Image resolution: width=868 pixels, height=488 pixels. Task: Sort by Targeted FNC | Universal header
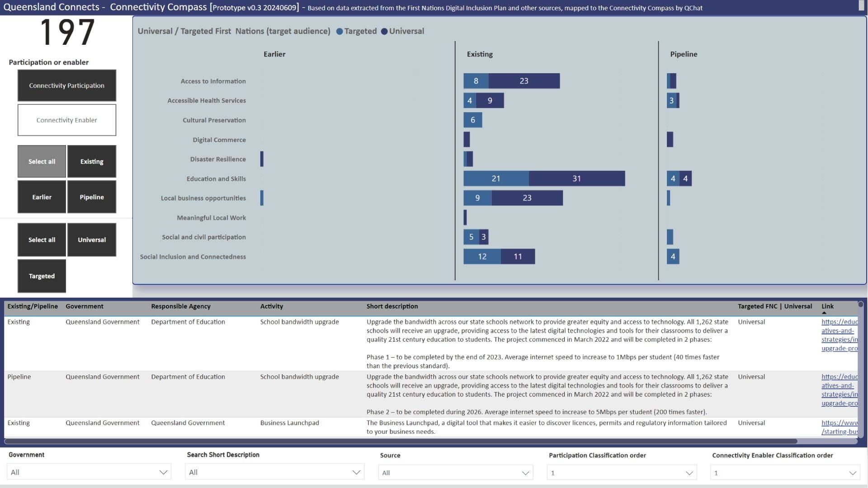[x=775, y=306]
